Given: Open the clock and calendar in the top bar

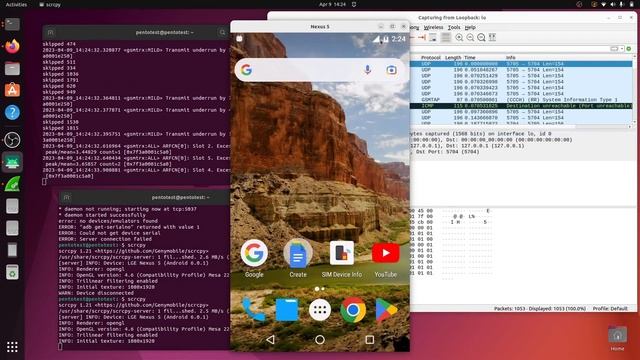Looking at the screenshot, I should point(332,4).
